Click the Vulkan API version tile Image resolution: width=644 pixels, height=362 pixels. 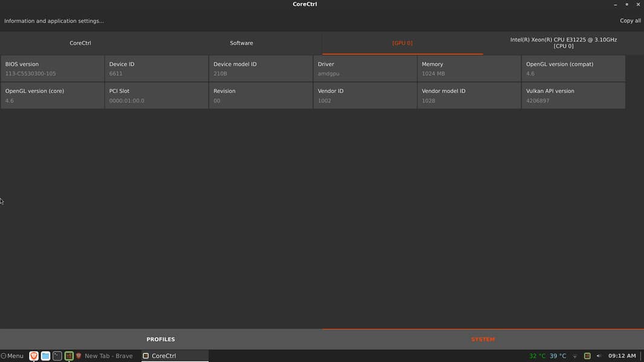point(573,95)
